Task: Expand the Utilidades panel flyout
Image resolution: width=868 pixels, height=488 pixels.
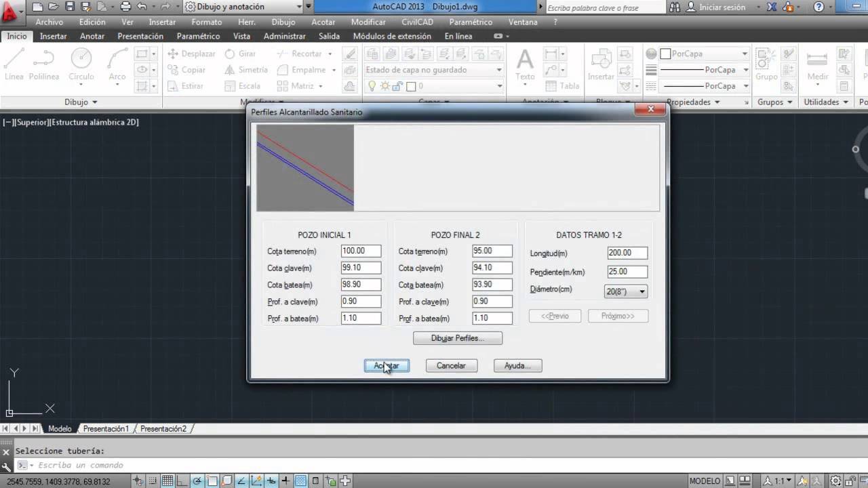Action: (825, 102)
